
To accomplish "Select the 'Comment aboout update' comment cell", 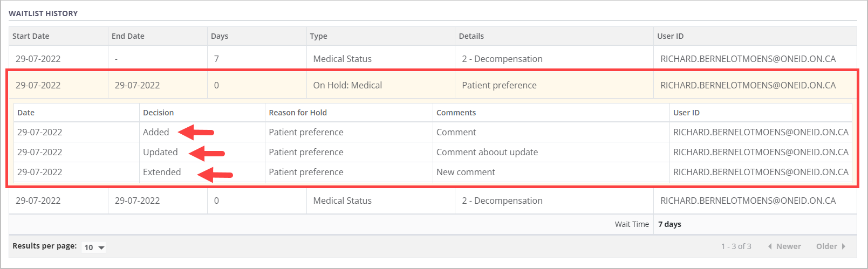I will (487, 152).
